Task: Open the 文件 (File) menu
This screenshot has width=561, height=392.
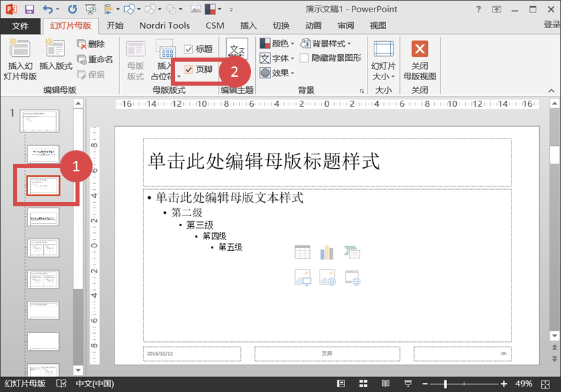Action: point(21,25)
